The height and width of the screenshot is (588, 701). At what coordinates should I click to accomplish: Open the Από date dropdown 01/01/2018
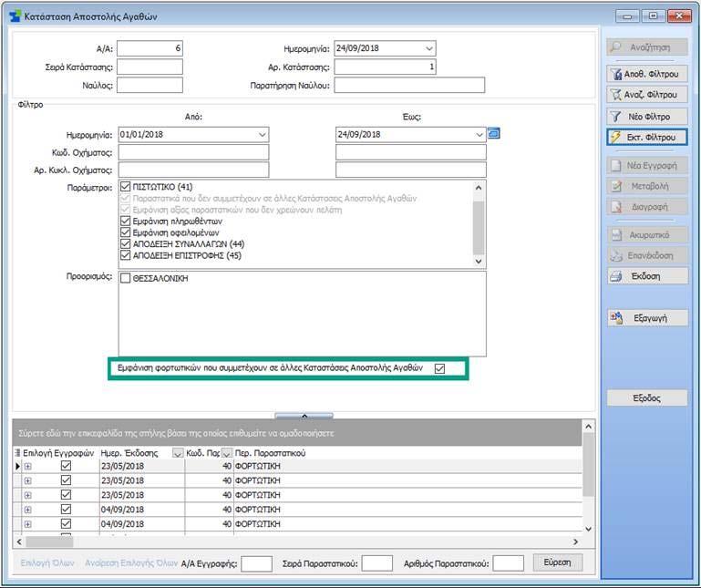coord(263,135)
